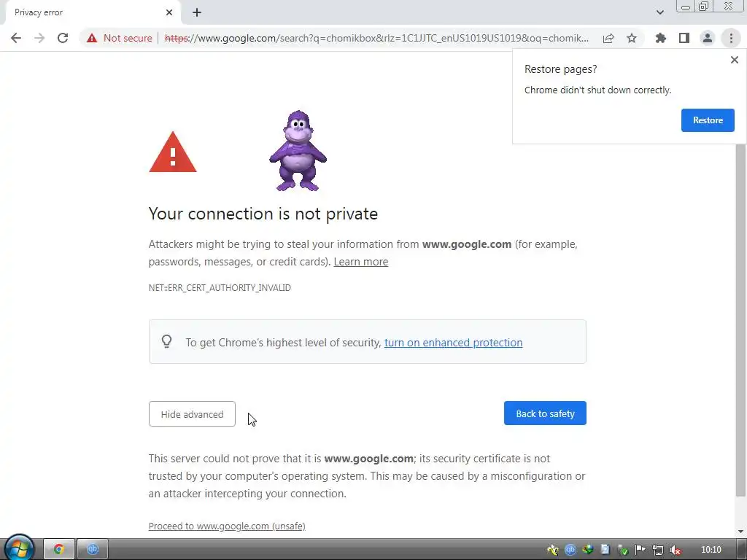This screenshot has width=747, height=560.
Task: Click the muted volume tray icon
Action: [x=675, y=550]
